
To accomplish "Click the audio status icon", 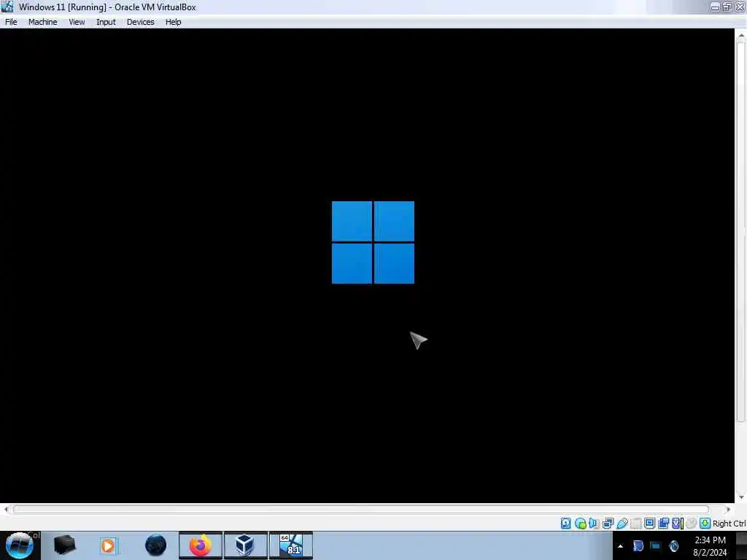I will (594, 524).
